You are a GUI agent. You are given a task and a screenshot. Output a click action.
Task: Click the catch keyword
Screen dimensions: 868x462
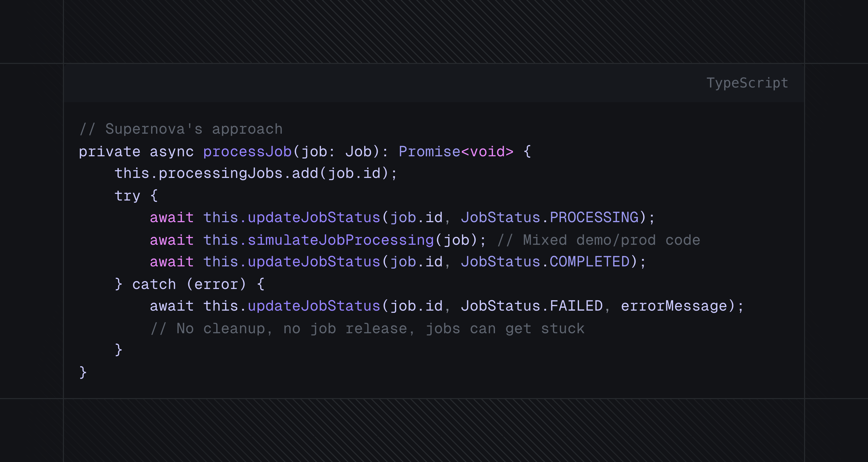(x=154, y=284)
